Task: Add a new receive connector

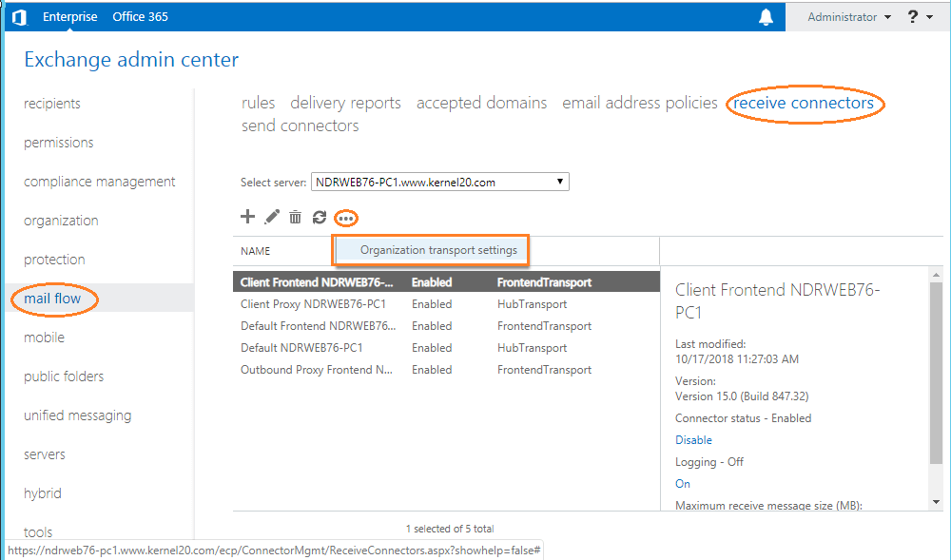Action: 247,217
